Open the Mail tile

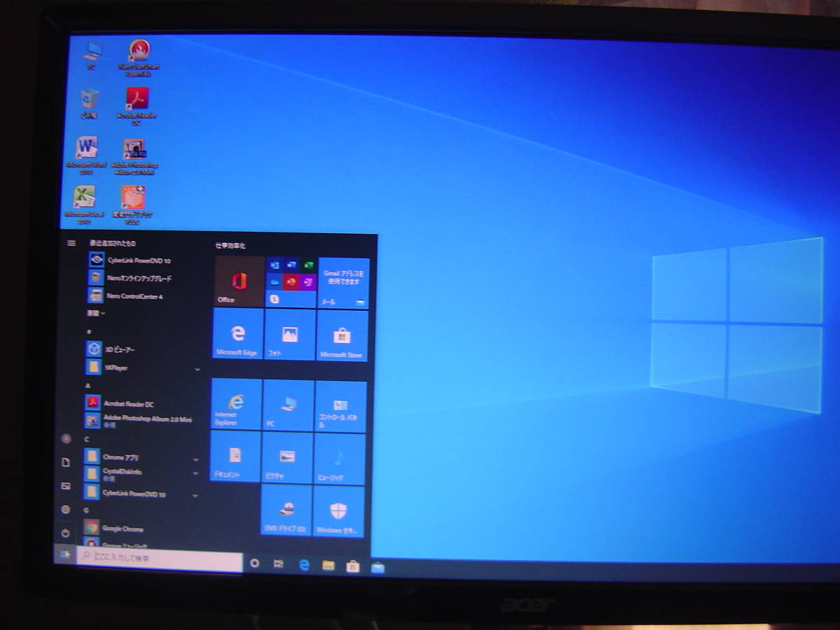pyautogui.click(x=343, y=283)
